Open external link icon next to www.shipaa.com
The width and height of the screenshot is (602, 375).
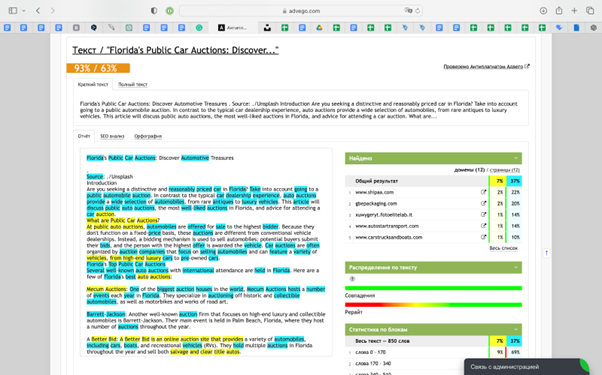[483, 192]
